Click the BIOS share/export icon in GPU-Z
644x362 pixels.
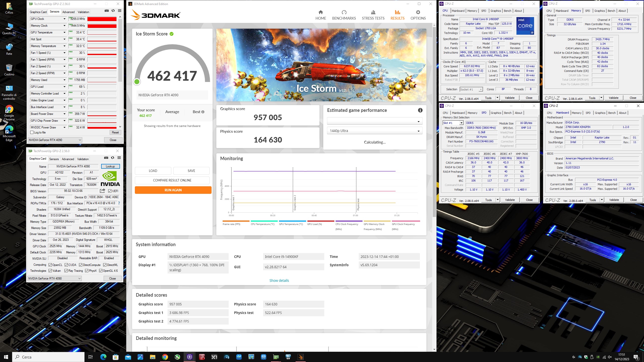[x=102, y=191]
